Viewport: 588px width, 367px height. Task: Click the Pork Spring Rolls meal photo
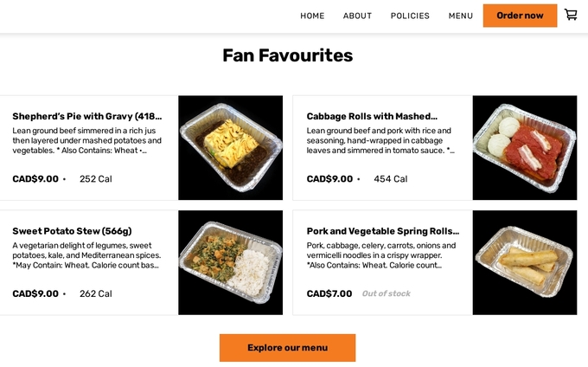pos(524,262)
